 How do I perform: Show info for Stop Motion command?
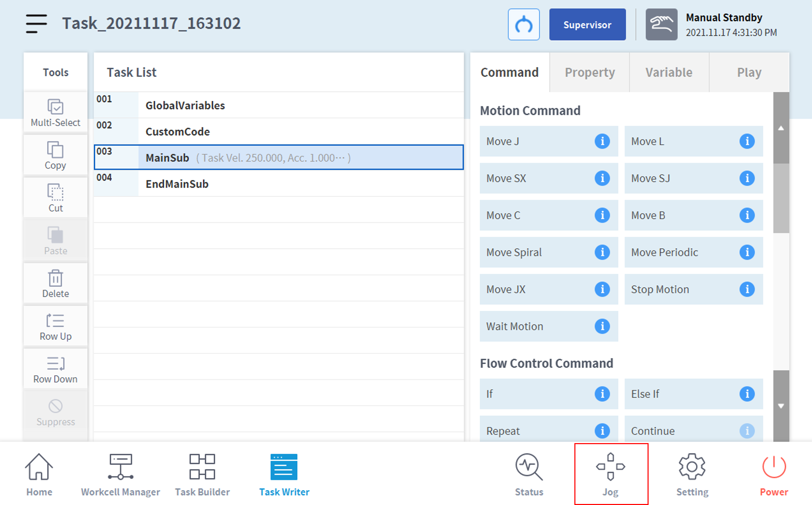pyautogui.click(x=747, y=289)
